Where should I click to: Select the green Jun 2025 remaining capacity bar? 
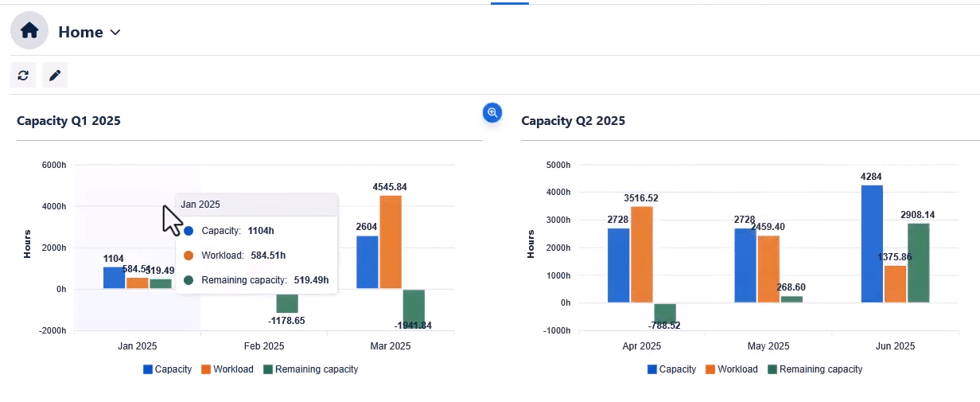918,263
